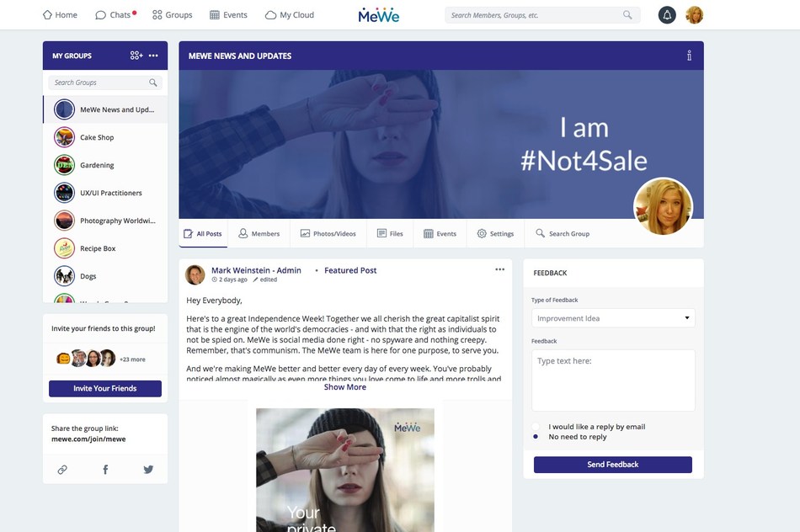Click the Send Feedback button

(612, 465)
